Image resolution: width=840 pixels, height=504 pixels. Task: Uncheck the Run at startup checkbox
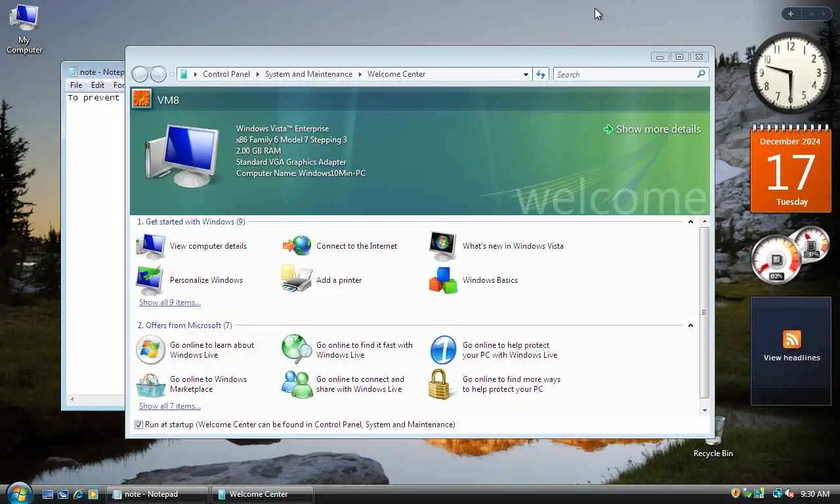tap(138, 425)
